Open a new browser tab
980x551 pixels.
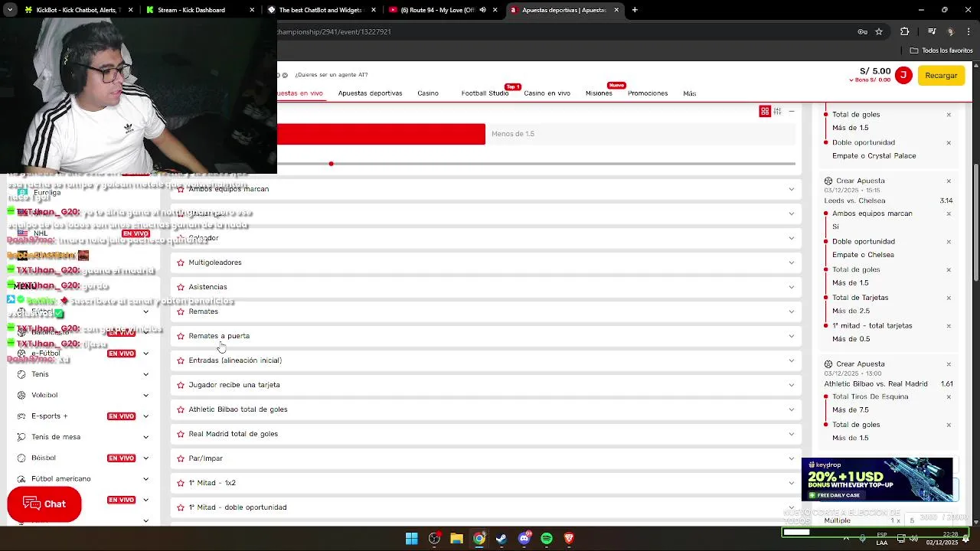635,10
